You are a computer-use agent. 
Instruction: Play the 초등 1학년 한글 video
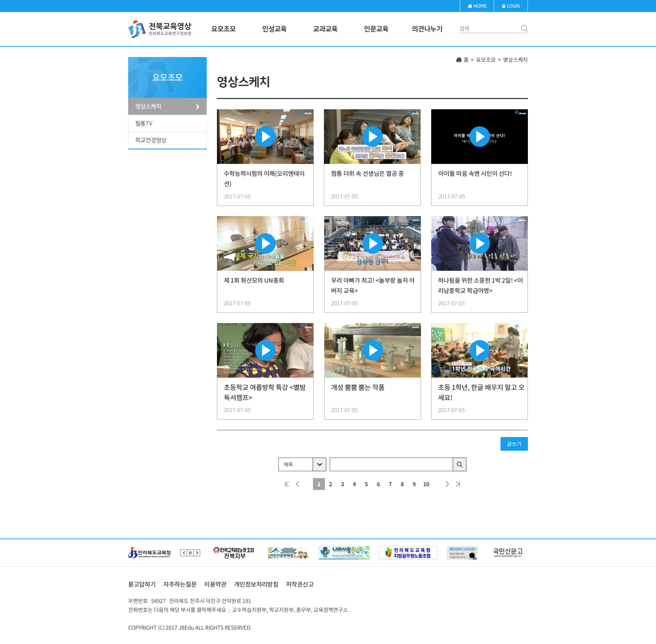click(480, 350)
